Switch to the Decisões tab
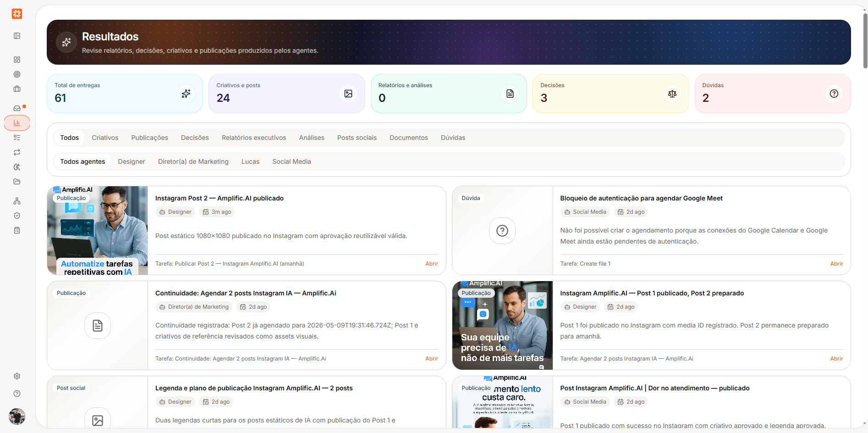Image resolution: width=868 pixels, height=433 pixels. [x=195, y=138]
